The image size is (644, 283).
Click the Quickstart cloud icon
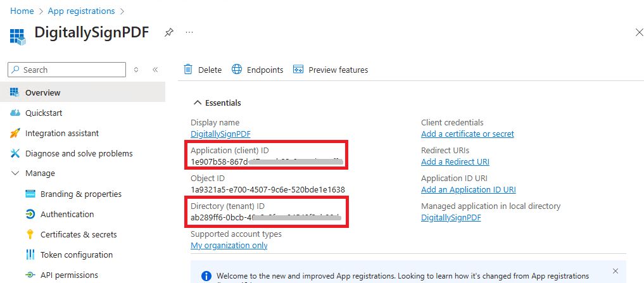[15, 113]
